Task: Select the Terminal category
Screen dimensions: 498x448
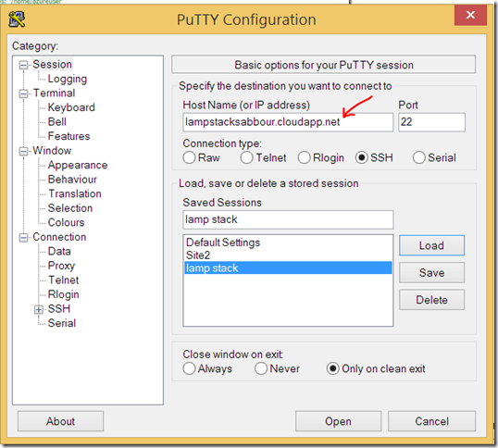Action: (x=54, y=93)
